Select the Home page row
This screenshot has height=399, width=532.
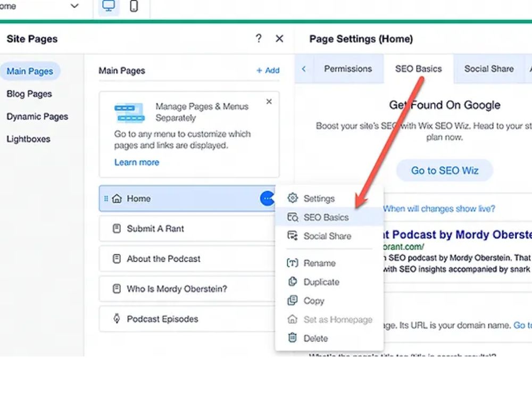[187, 198]
